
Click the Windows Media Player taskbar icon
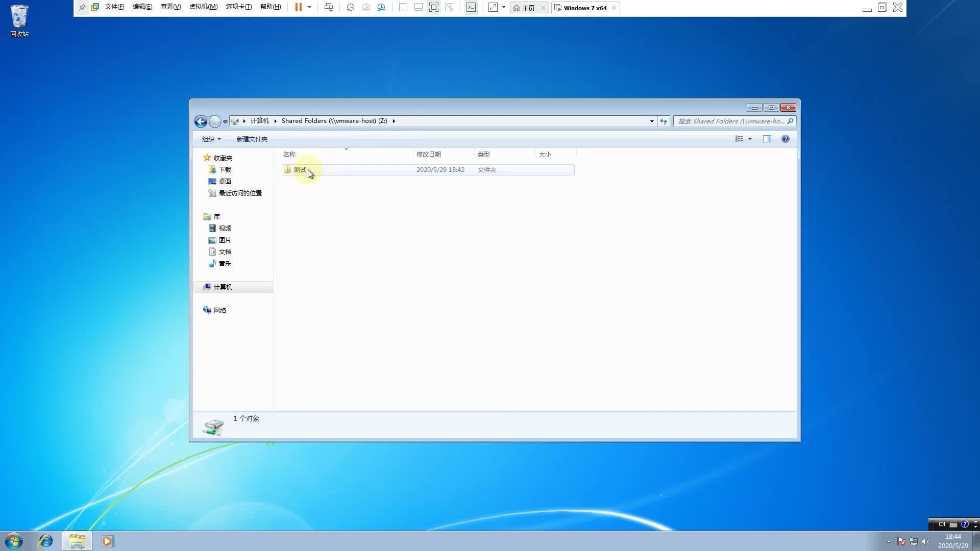pos(107,541)
